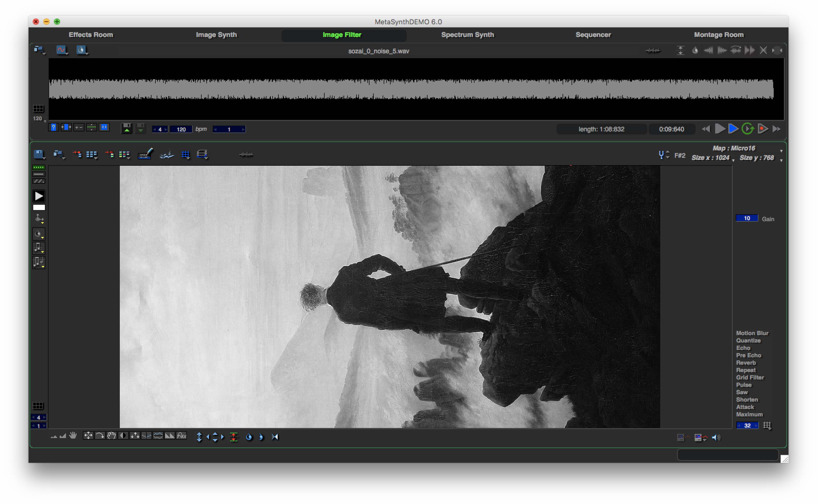The image size is (817, 504).
Task: Select the Image Filter tab
Action: click(342, 35)
